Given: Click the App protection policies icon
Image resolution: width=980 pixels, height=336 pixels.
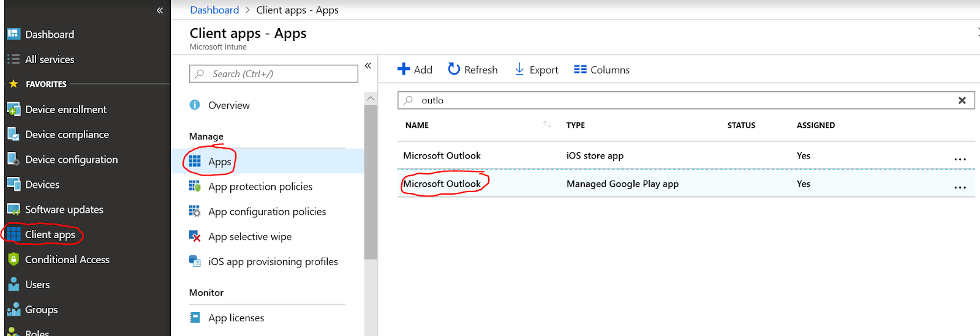Looking at the screenshot, I should 195,186.
